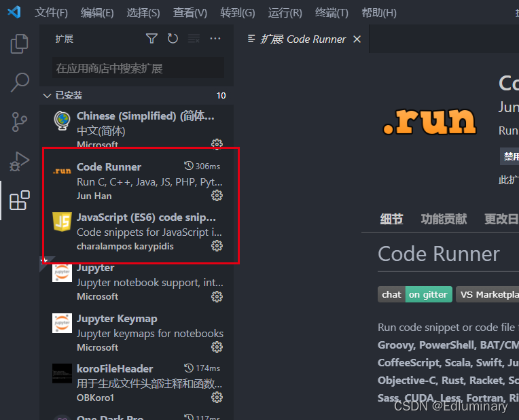Screen dimensions: 519x420
Task: Select the One Dark Pro extension entry
Action: pos(137,415)
